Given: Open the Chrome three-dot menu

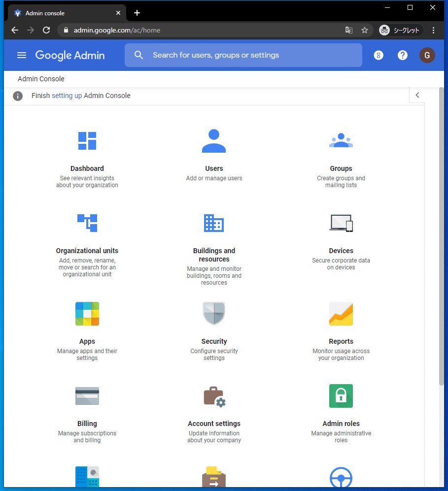Looking at the screenshot, I should [434, 30].
